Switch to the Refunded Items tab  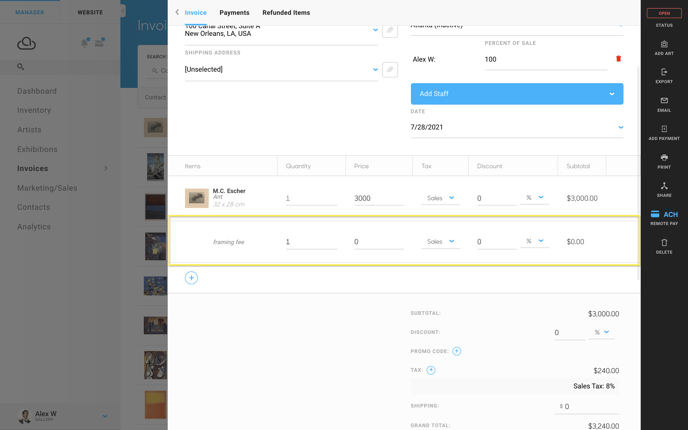point(286,13)
